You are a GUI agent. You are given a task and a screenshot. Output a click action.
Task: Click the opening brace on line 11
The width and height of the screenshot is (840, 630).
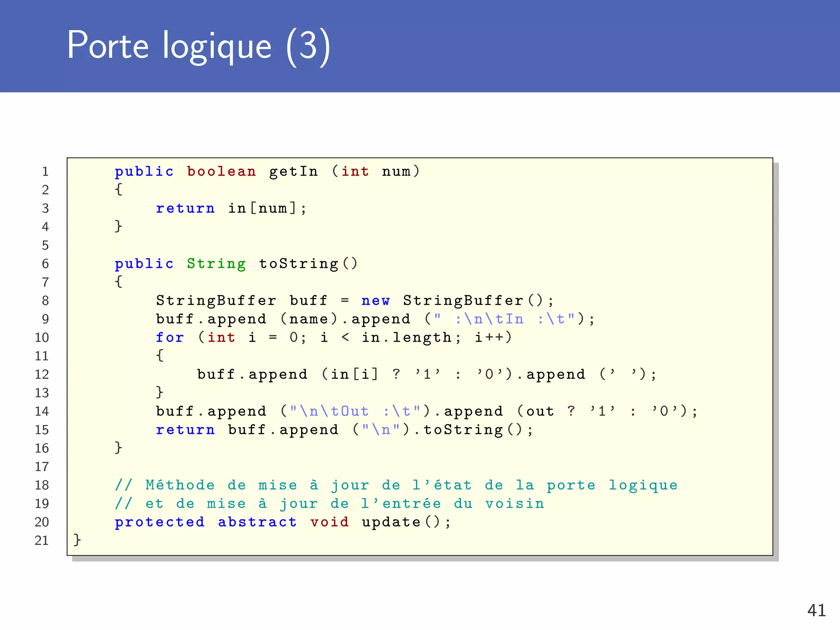[160, 355]
